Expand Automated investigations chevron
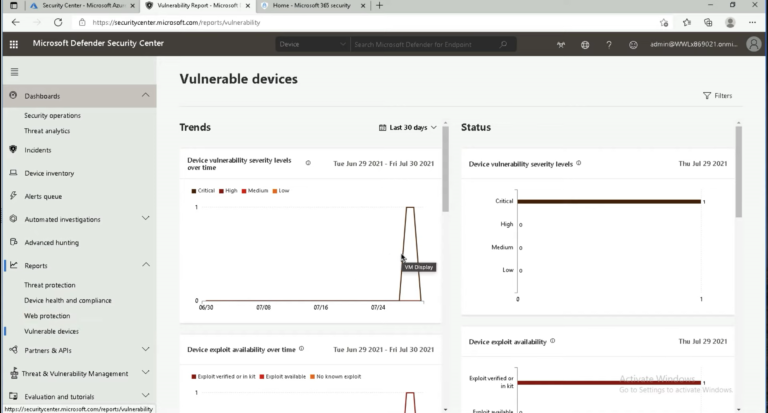Image resolution: width=768 pixels, height=413 pixels. click(145, 218)
